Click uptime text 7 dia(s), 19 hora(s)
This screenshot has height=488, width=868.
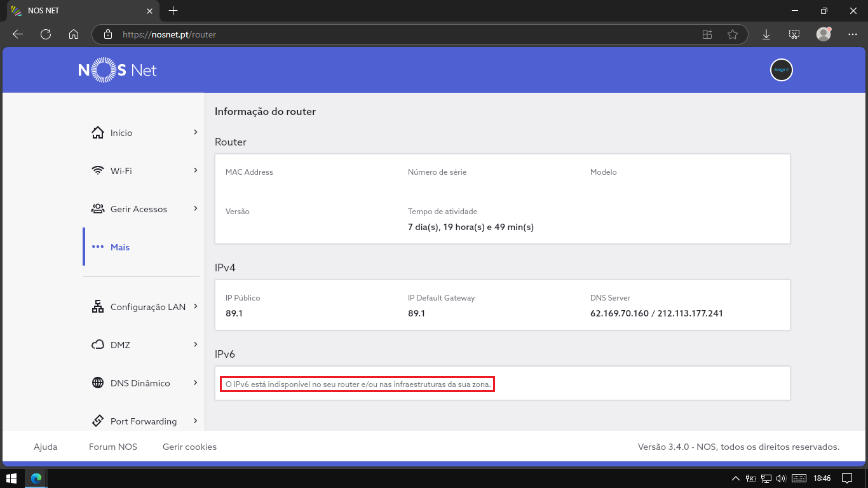(x=471, y=227)
